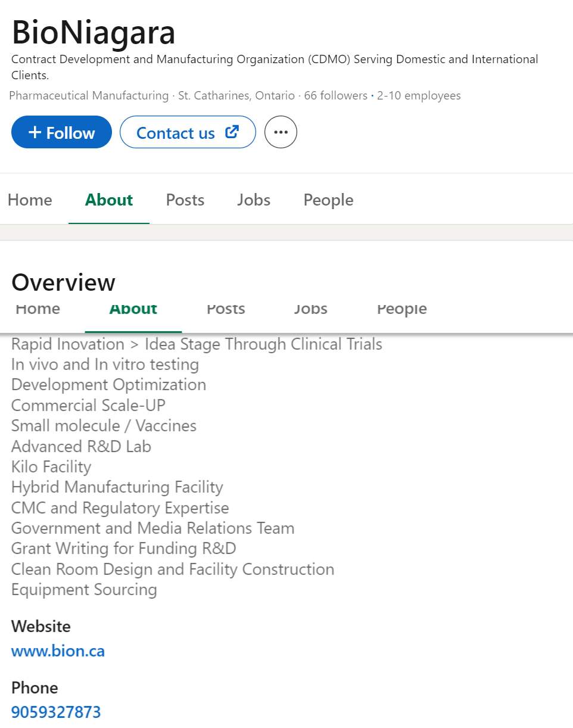Switch to the Home tab
The width and height of the screenshot is (573, 728).
pyautogui.click(x=30, y=200)
